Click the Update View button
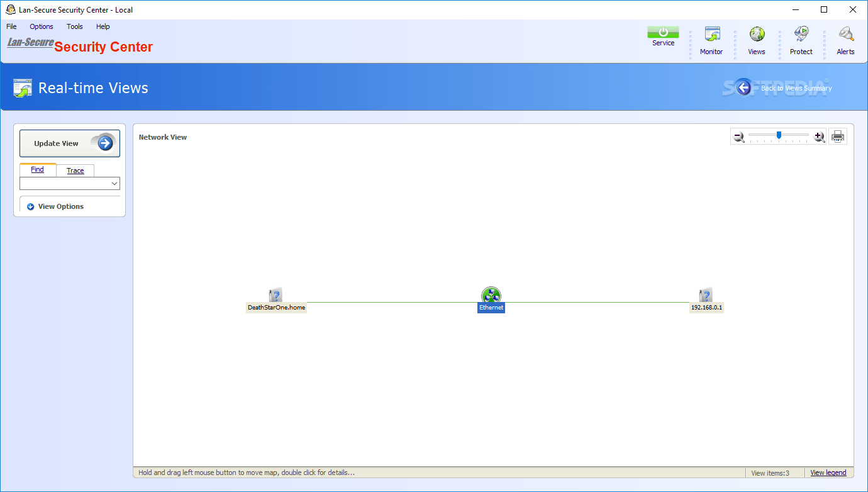 tap(70, 143)
